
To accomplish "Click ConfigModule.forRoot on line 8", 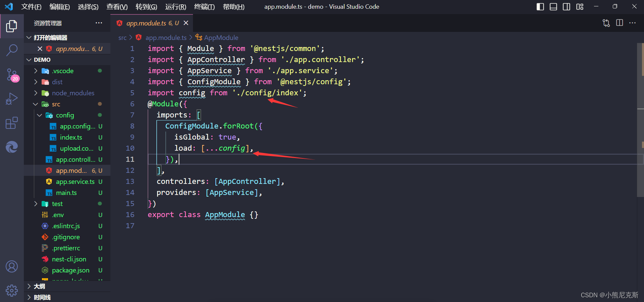I will point(209,126).
